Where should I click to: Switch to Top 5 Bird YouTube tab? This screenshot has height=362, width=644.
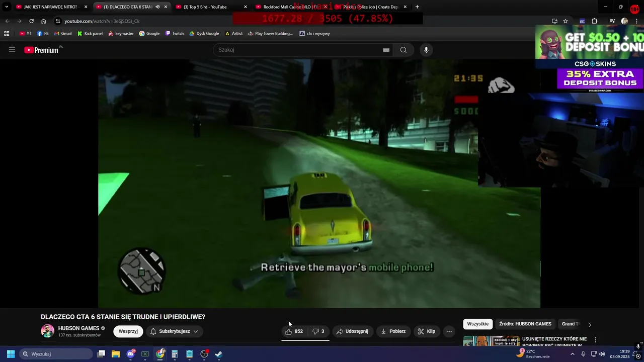[x=211, y=7]
